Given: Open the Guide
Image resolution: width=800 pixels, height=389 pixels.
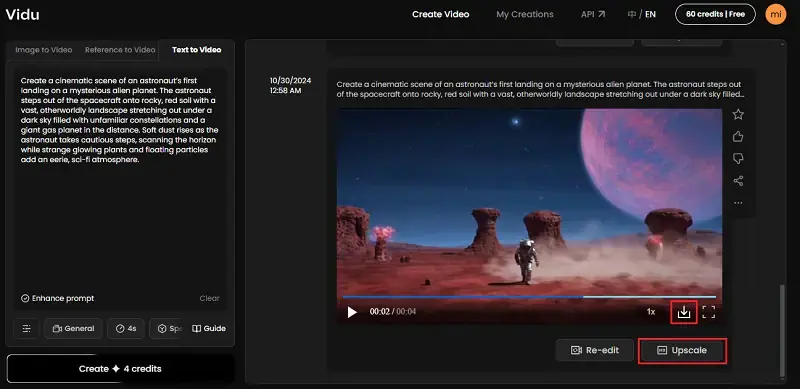Looking at the screenshot, I should pos(209,329).
